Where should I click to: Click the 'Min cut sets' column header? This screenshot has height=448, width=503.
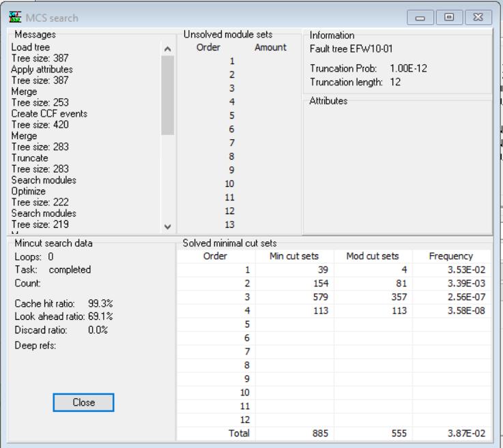click(294, 256)
